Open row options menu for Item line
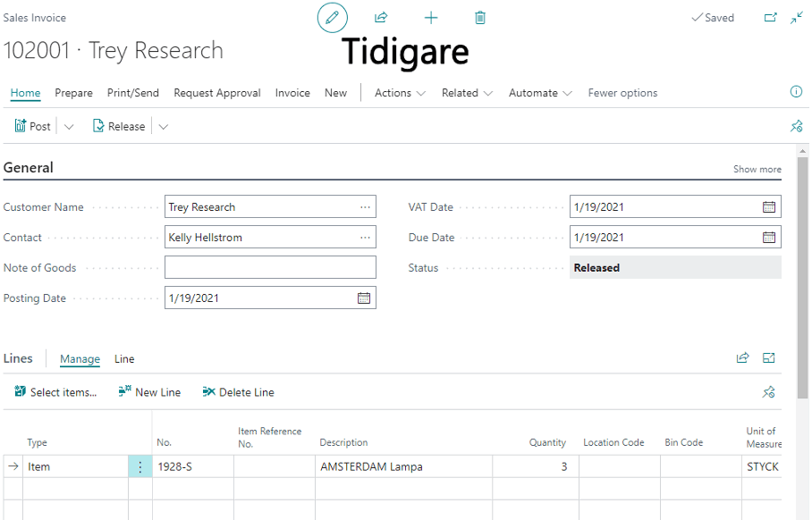Image resolution: width=812 pixels, height=520 pixels. click(x=140, y=466)
